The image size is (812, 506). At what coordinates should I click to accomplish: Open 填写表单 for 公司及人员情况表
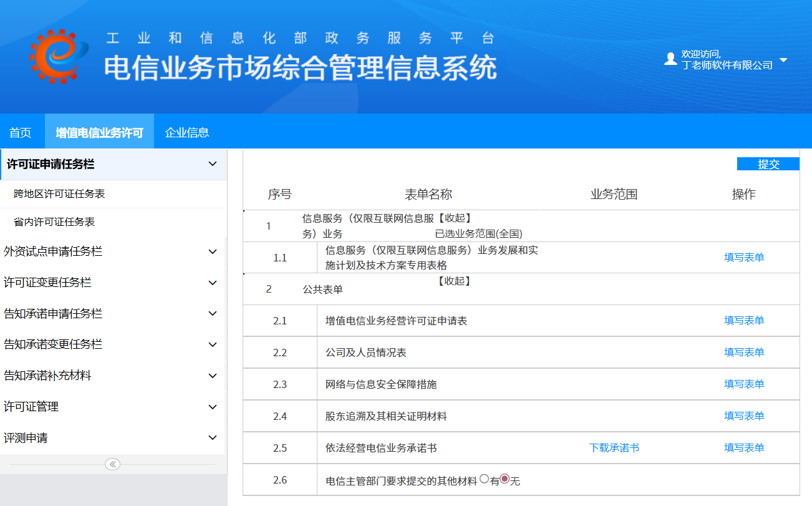point(743,353)
